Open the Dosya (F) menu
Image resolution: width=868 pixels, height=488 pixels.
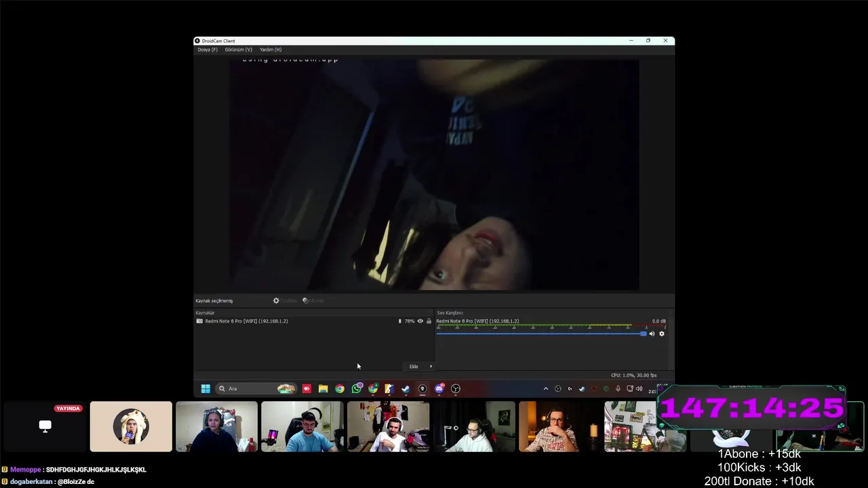click(x=208, y=49)
